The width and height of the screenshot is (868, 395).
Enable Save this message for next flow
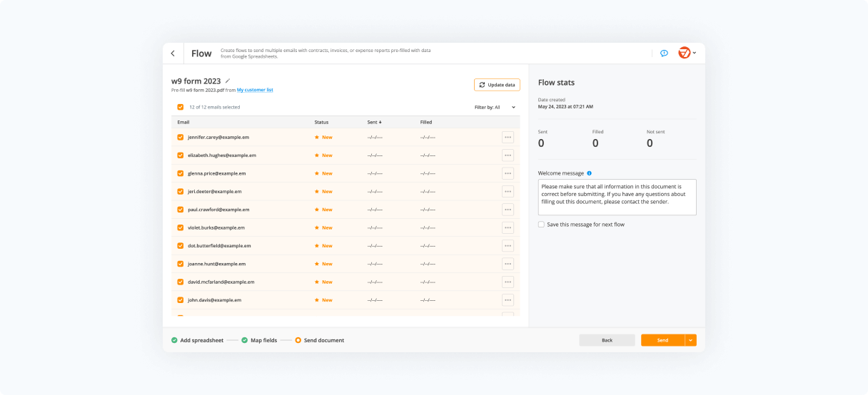[541, 225]
